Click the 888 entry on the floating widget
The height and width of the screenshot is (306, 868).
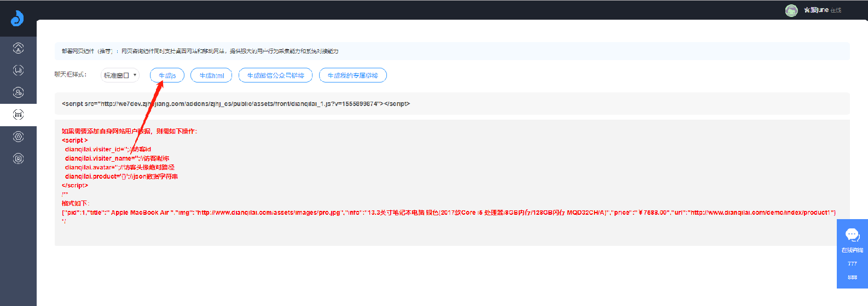pos(852,277)
